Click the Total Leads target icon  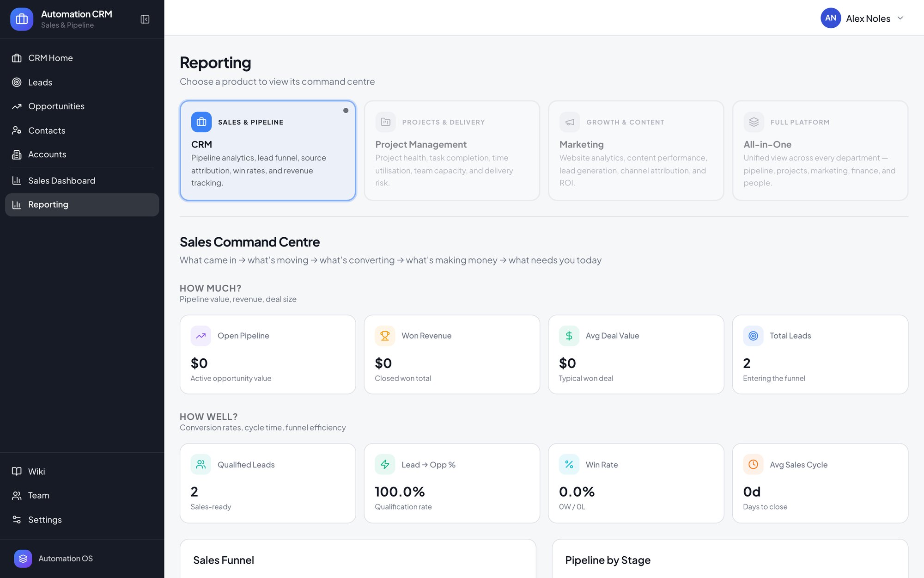point(753,336)
